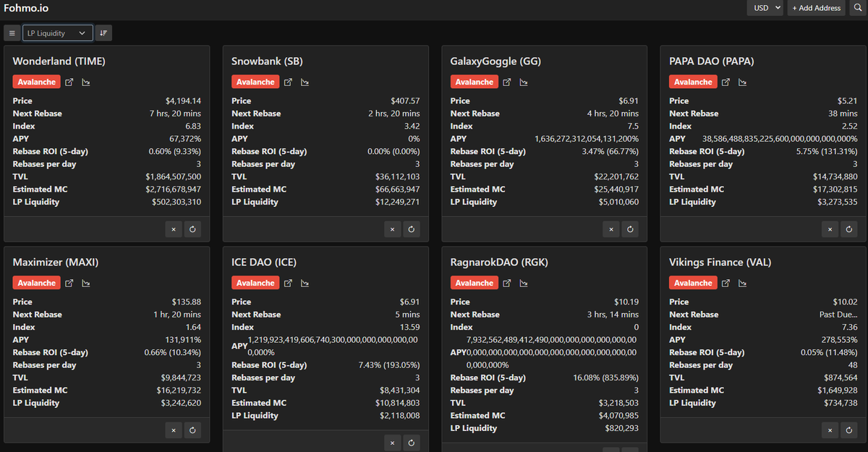This screenshot has width=868, height=452.
Task: Open chart icon for Maximizer (MAXI)
Action: [x=86, y=283]
